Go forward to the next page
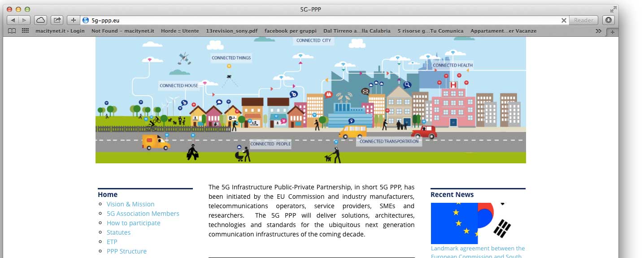 point(25,20)
